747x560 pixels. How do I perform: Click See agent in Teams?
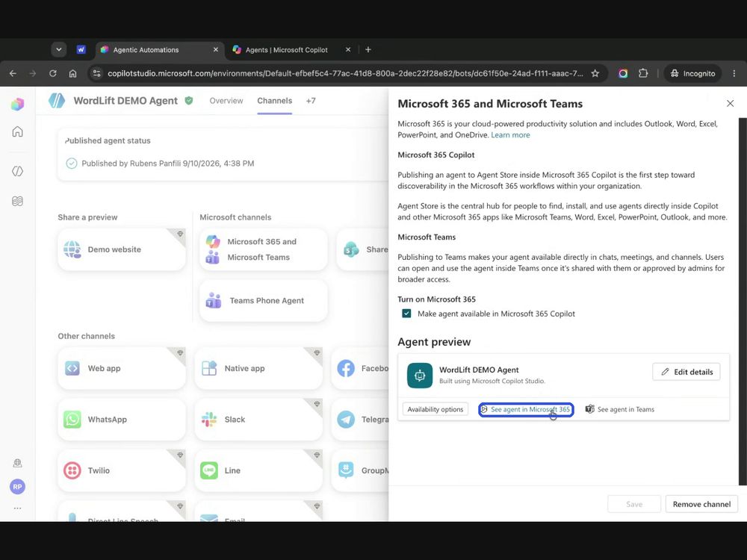[619, 409]
